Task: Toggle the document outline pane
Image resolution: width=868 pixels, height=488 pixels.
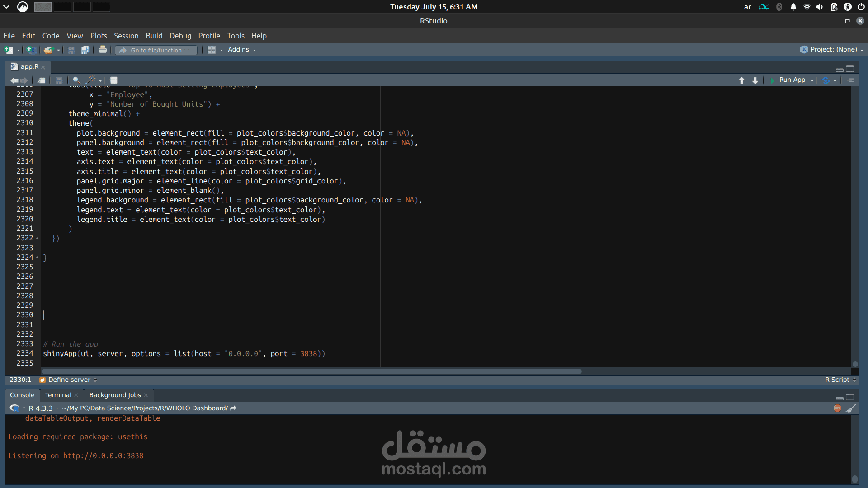Action: pyautogui.click(x=850, y=80)
